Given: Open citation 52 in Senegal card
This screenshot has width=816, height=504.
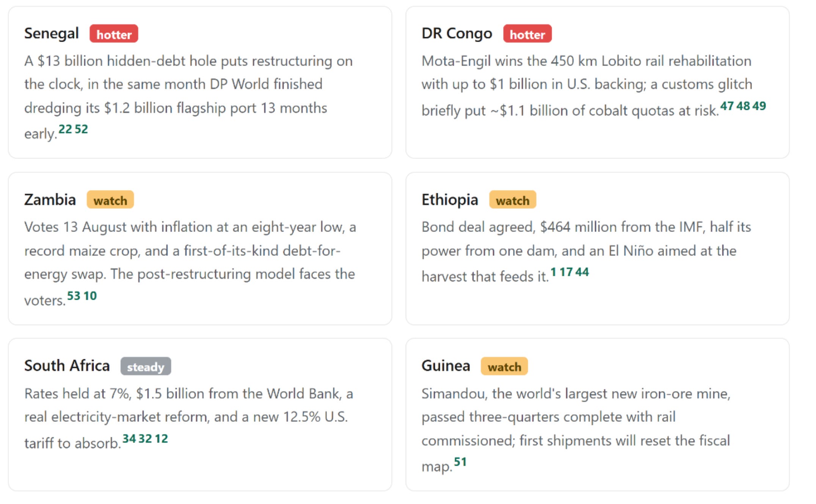Looking at the screenshot, I should click(81, 129).
